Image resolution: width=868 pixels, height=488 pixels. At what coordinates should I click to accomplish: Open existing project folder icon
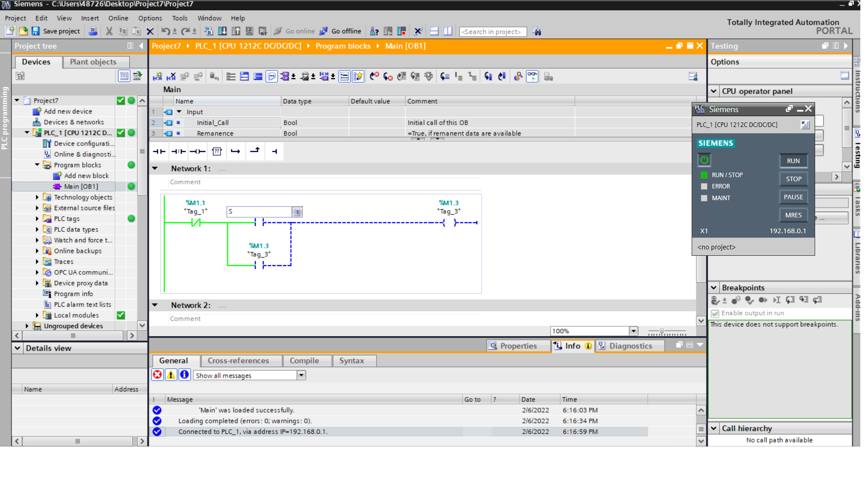coord(23,31)
